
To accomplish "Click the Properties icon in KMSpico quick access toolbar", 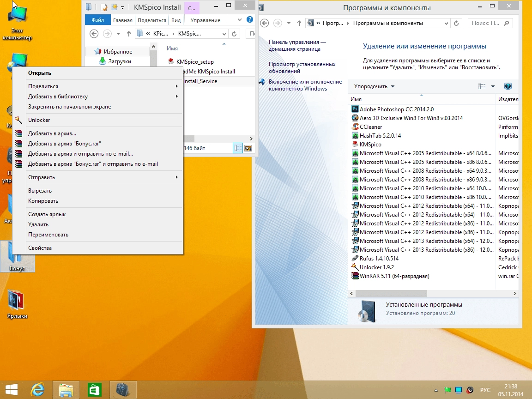I will click(x=104, y=7).
